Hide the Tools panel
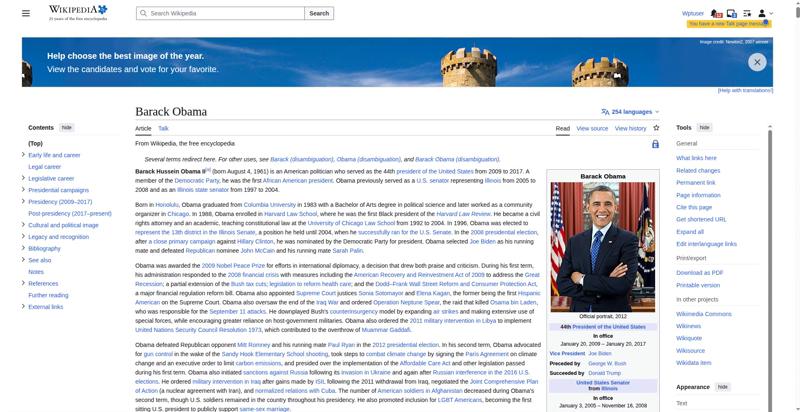 click(704, 127)
